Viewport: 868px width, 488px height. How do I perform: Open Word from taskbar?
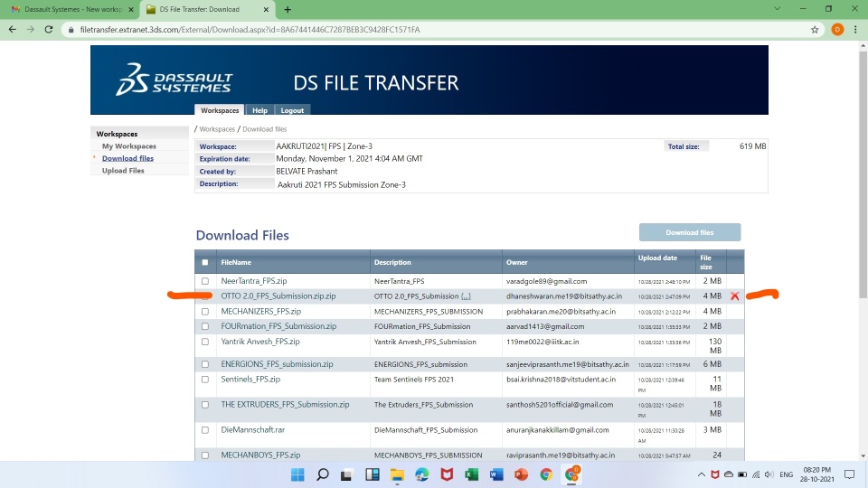[496, 474]
